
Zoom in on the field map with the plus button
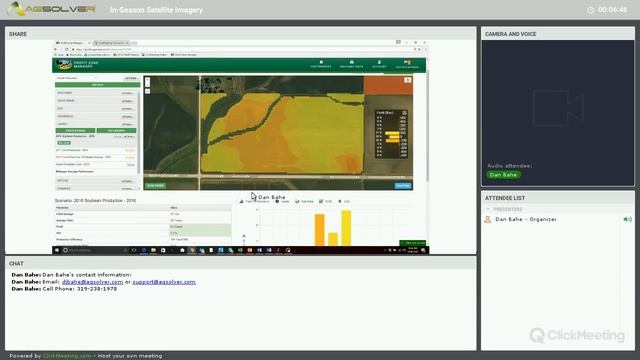[x=147, y=80]
